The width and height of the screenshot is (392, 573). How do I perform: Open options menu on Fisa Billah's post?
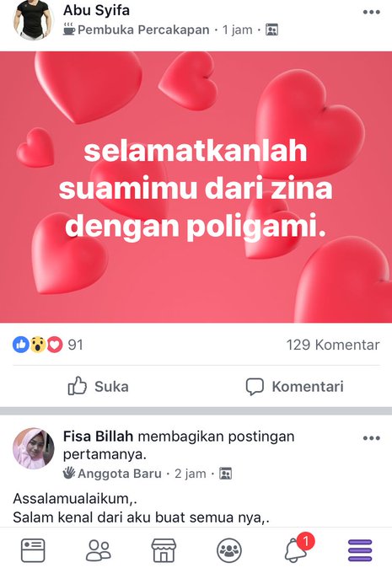point(372,438)
